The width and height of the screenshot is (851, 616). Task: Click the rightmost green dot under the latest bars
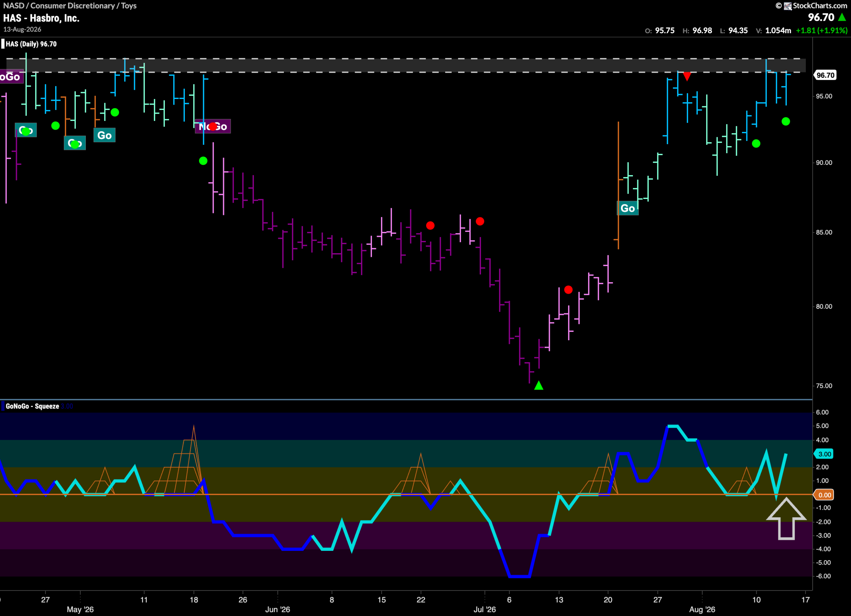(786, 122)
